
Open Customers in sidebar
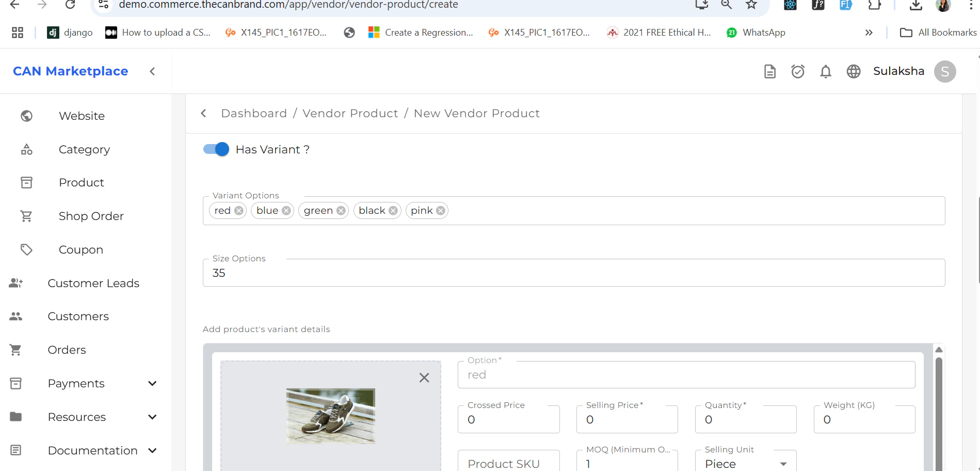click(x=78, y=316)
